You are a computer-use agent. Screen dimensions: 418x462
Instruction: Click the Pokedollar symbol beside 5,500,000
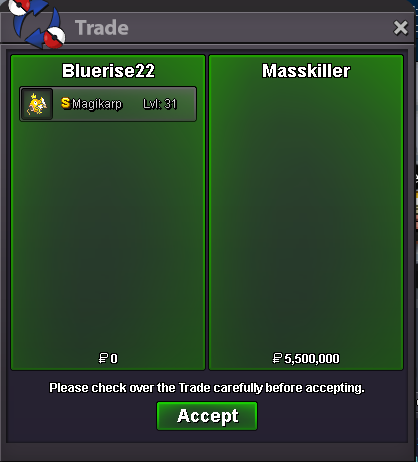[x=277, y=359]
